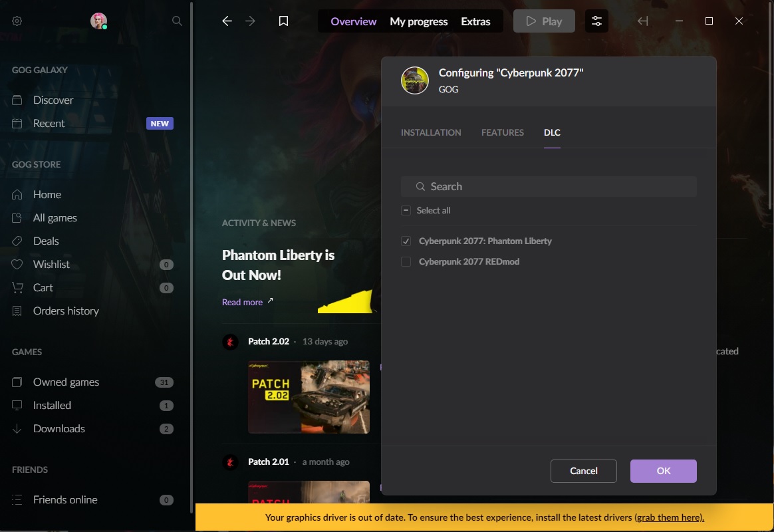Click the Deals tag icon
This screenshot has height=532, width=774.
(x=17, y=241)
